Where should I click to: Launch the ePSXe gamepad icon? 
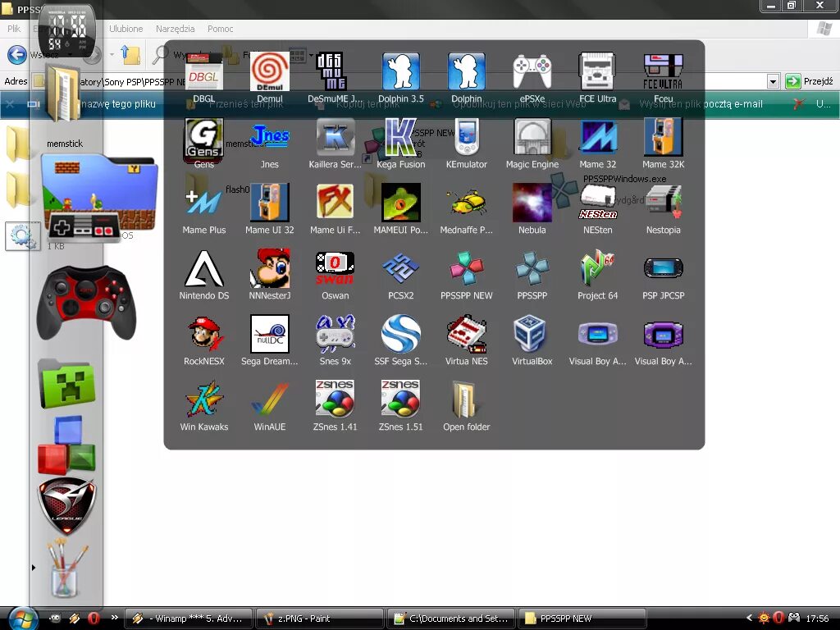[x=532, y=72]
